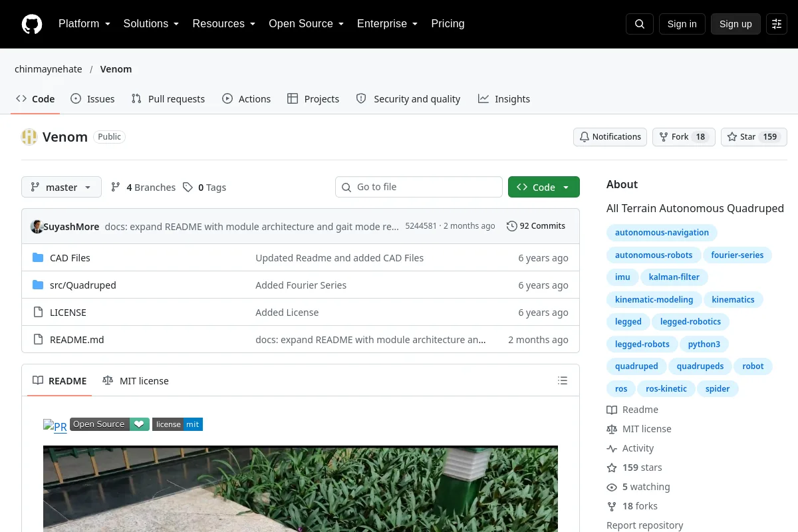Screen dimensions: 798x532
Task: Open the 0 Tags link
Action: pos(205,188)
